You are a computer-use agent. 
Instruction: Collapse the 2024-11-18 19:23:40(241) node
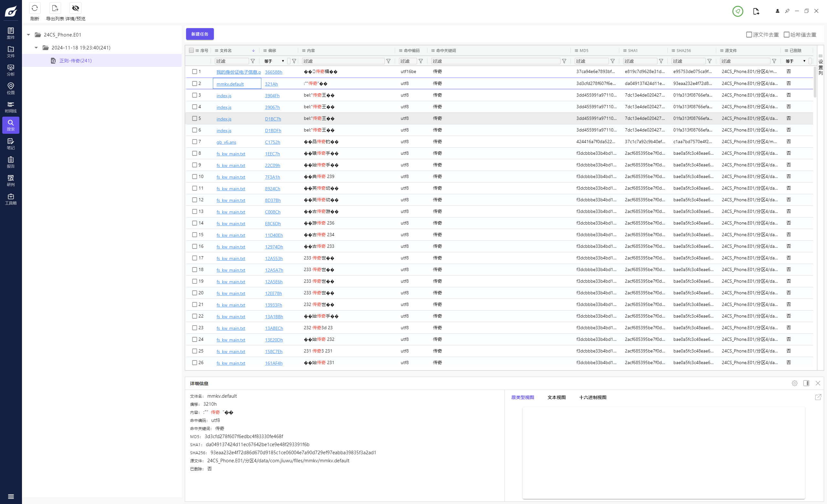(36, 47)
